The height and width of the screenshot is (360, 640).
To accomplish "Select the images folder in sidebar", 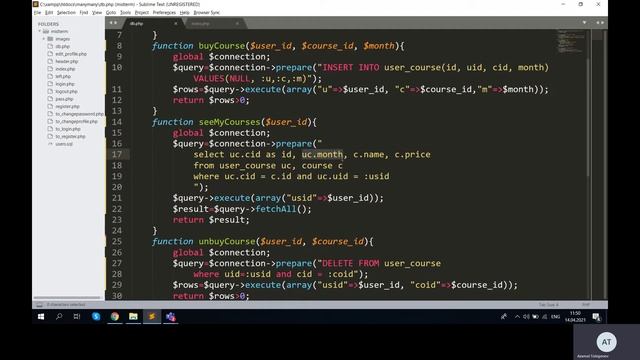I will click(62, 39).
